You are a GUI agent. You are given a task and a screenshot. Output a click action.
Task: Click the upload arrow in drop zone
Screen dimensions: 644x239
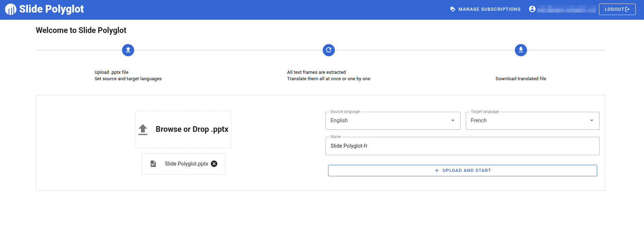[143, 129]
